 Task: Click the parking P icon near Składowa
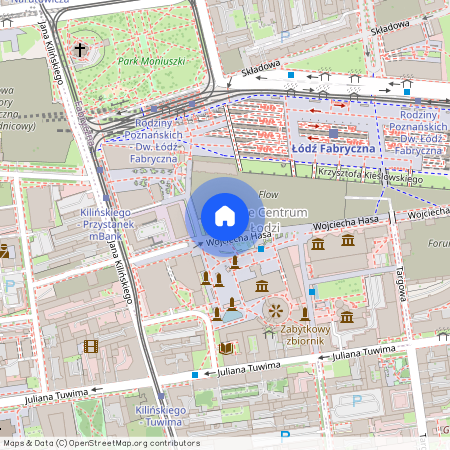[x=285, y=37]
